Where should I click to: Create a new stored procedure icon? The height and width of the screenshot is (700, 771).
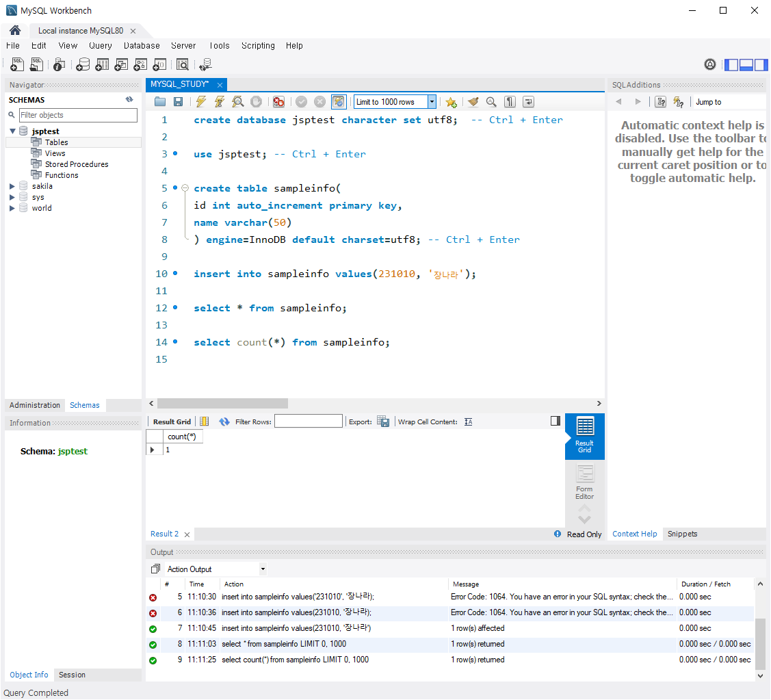click(x=140, y=64)
